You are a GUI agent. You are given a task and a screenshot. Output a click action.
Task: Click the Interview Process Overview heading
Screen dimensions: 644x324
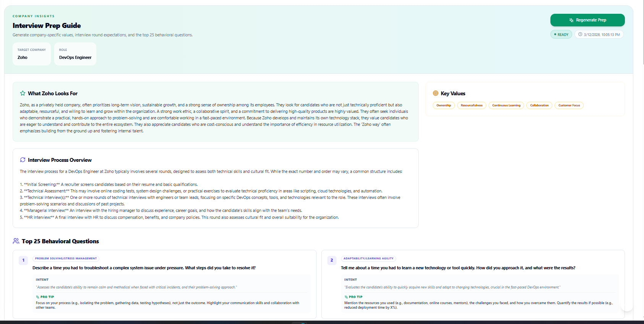pos(60,160)
